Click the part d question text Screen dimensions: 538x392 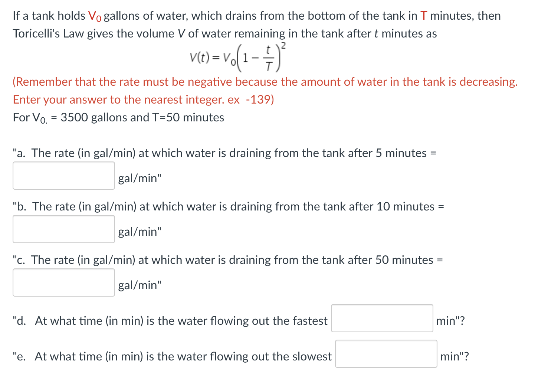click(167, 320)
